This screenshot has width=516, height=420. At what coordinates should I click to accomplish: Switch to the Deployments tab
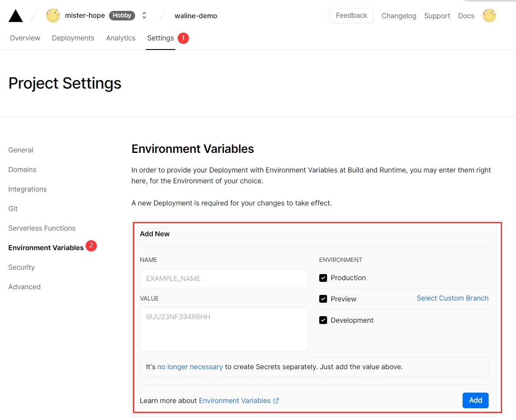(73, 38)
